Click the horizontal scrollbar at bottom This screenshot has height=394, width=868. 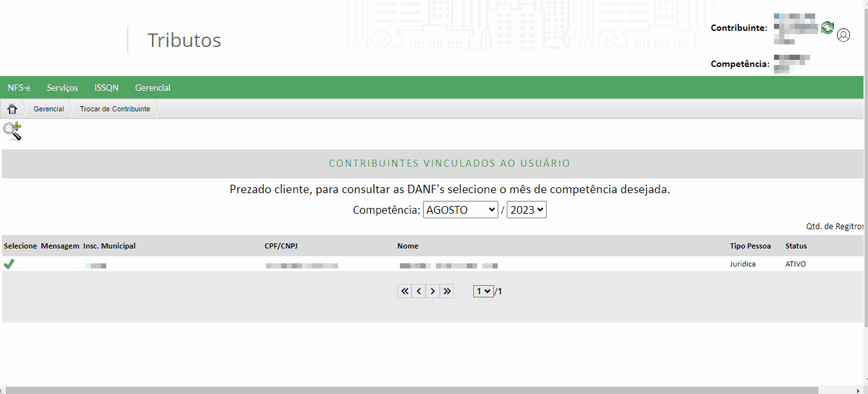pos(412,390)
